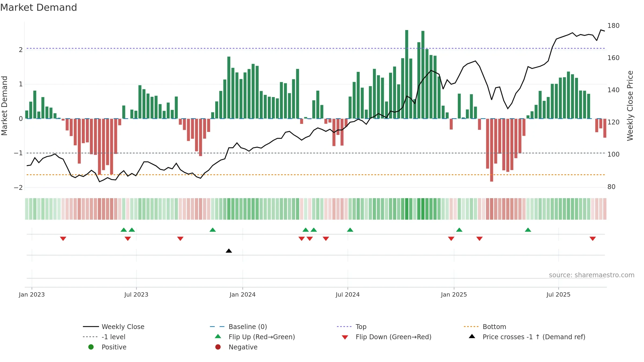Click the Flip Down (Green→Red) legend label
Screen dimensions: 644x362
[x=394, y=337]
